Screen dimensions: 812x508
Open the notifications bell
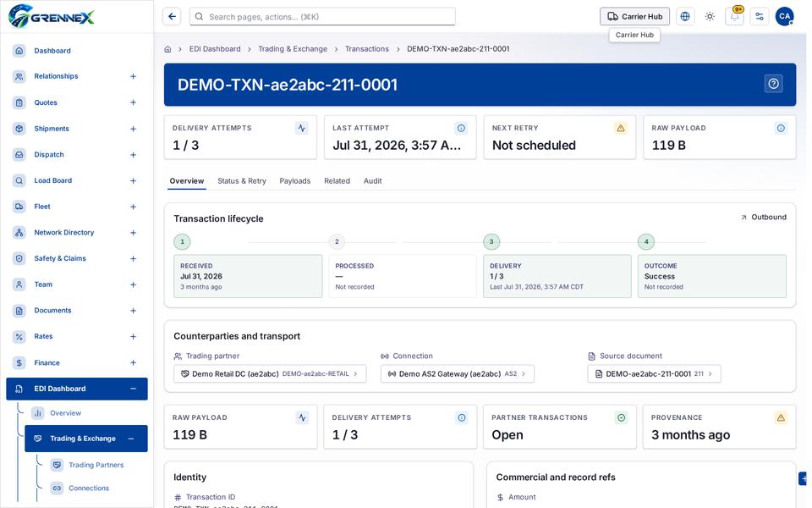[x=734, y=17]
